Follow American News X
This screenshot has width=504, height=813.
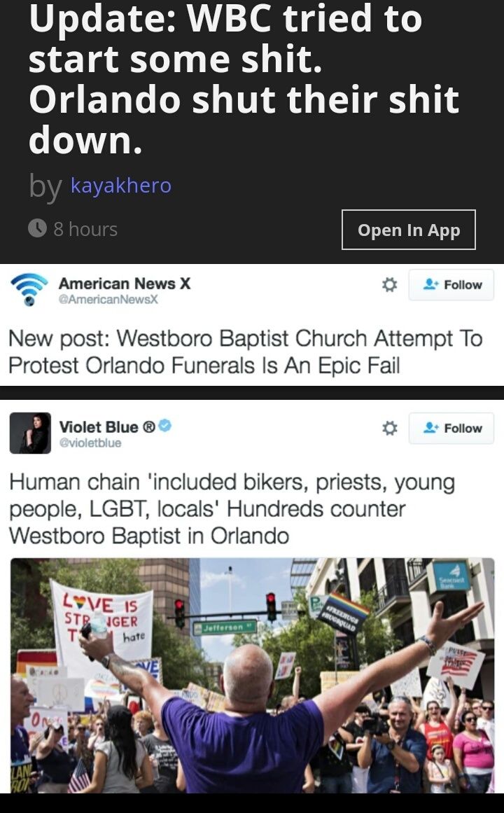(x=451, y=284)
